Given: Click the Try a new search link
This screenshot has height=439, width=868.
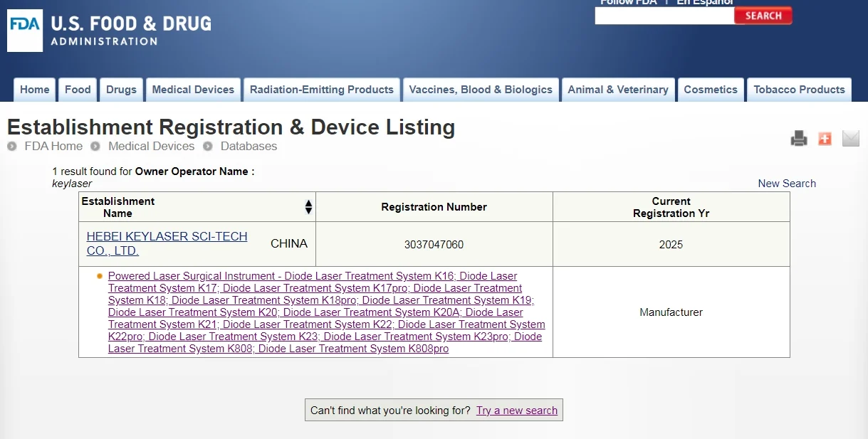Looking at the screenshot, I should [x=516, y=411].
